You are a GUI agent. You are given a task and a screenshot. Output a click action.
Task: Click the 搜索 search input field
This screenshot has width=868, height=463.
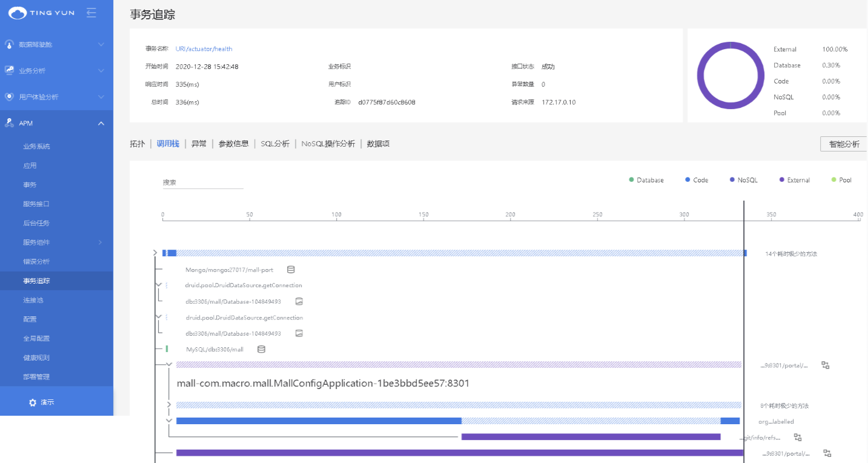tap(203, 182)
